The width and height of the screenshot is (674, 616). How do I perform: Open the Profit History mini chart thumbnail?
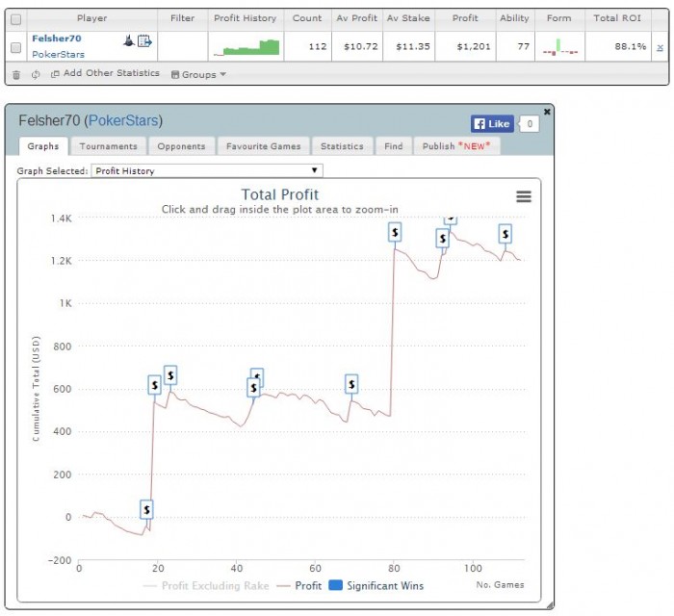click(x=246, y=47)
